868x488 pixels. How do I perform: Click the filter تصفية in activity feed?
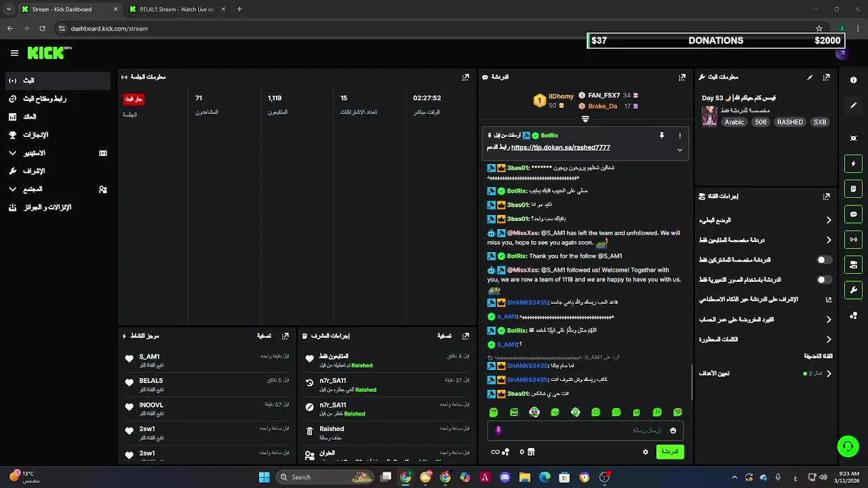264,336
